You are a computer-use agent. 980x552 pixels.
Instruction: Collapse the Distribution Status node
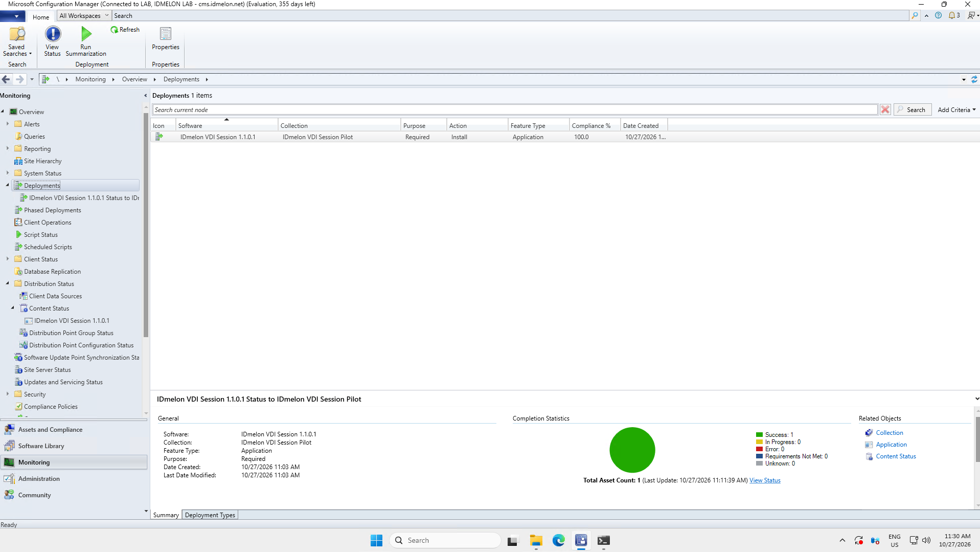[x=8, y=283]
